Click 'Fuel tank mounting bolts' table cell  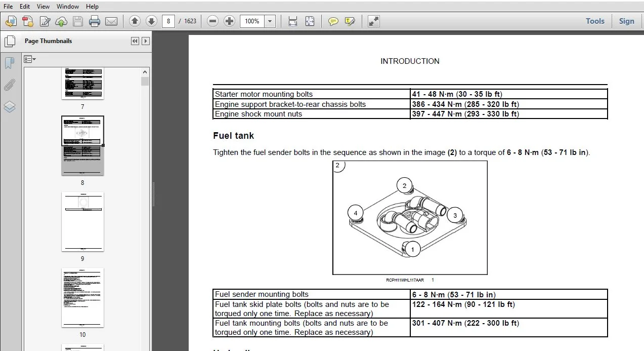(312, 328)
